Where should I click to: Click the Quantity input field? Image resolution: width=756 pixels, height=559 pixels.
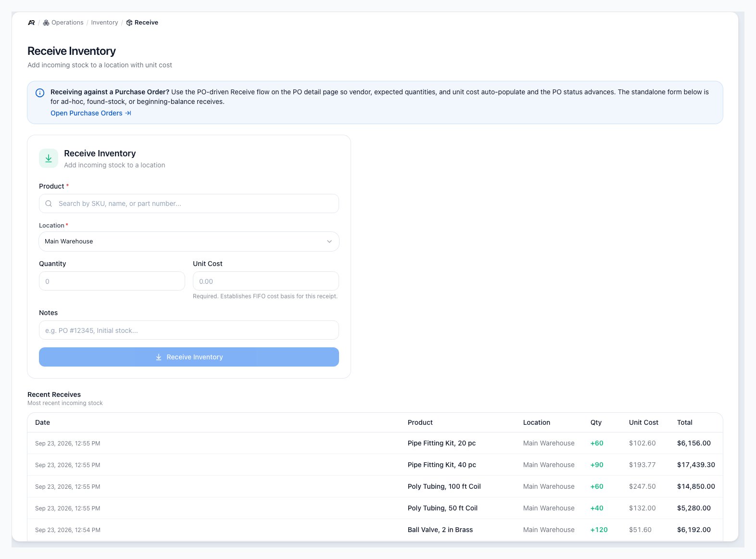pos(112,281)
